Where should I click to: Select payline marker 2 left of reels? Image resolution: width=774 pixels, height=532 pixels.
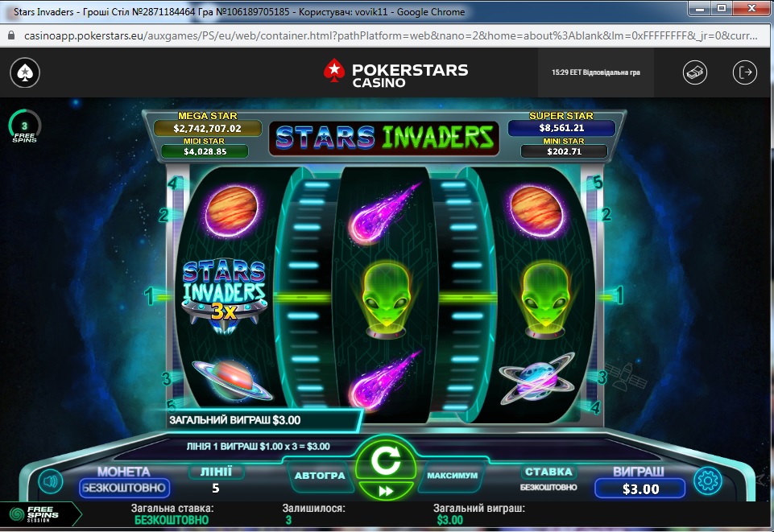click(163, 215)
